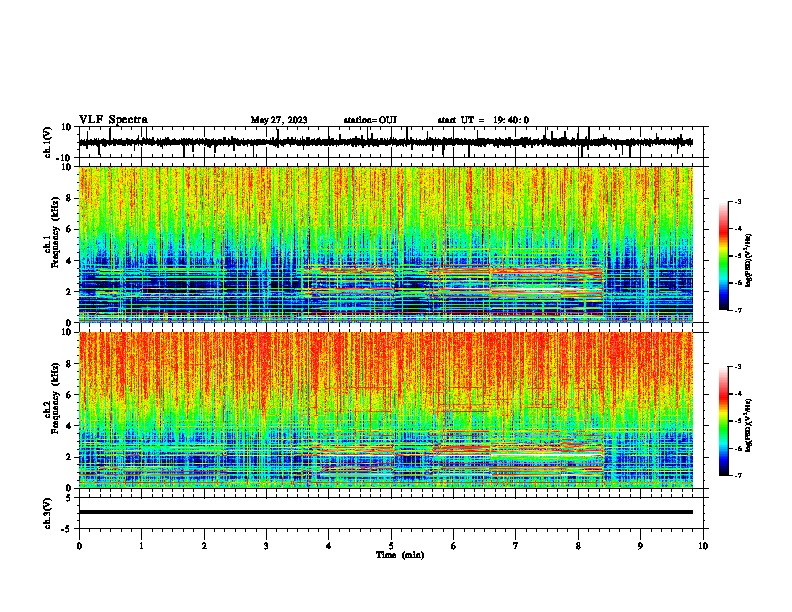Click the "VLF Spectra" plot title
This screenshot has width=792, height=612.
pos(113,120)
